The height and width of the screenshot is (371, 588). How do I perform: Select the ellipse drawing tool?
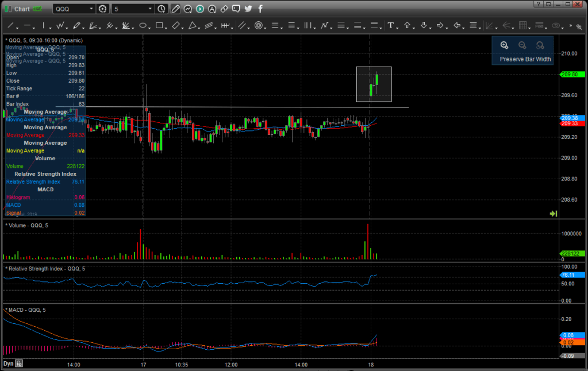(x=143, y=25)
